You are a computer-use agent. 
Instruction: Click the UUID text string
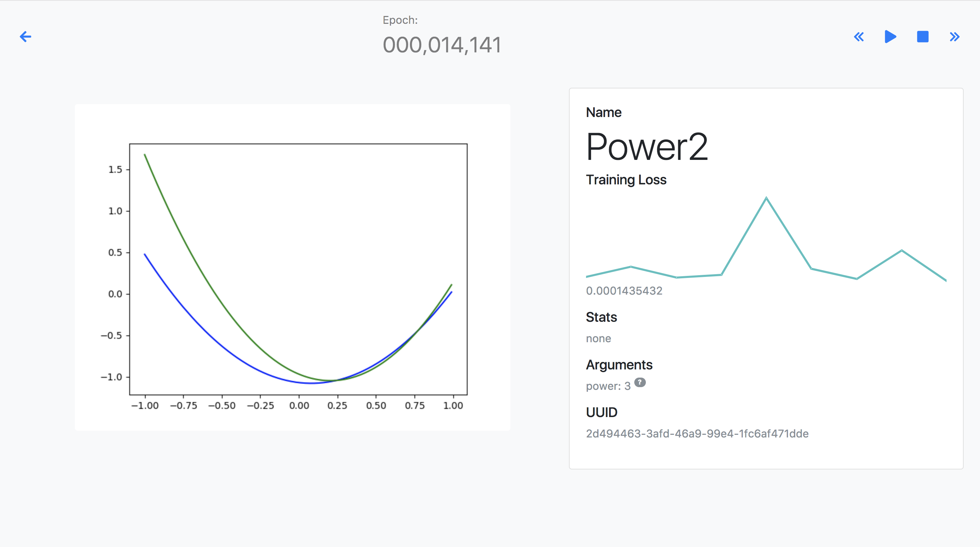pyautogui.click(x=697, y=434)
